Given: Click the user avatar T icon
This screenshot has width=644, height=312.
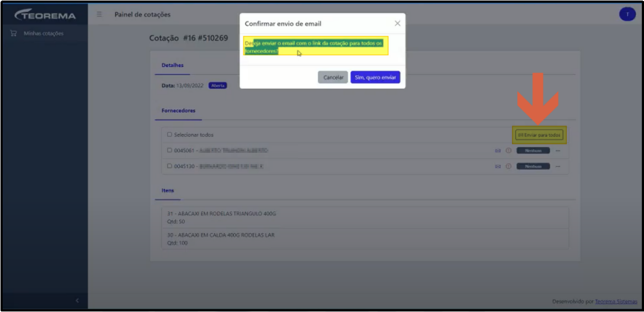Looking at the screenshot, I should point(627,15).
